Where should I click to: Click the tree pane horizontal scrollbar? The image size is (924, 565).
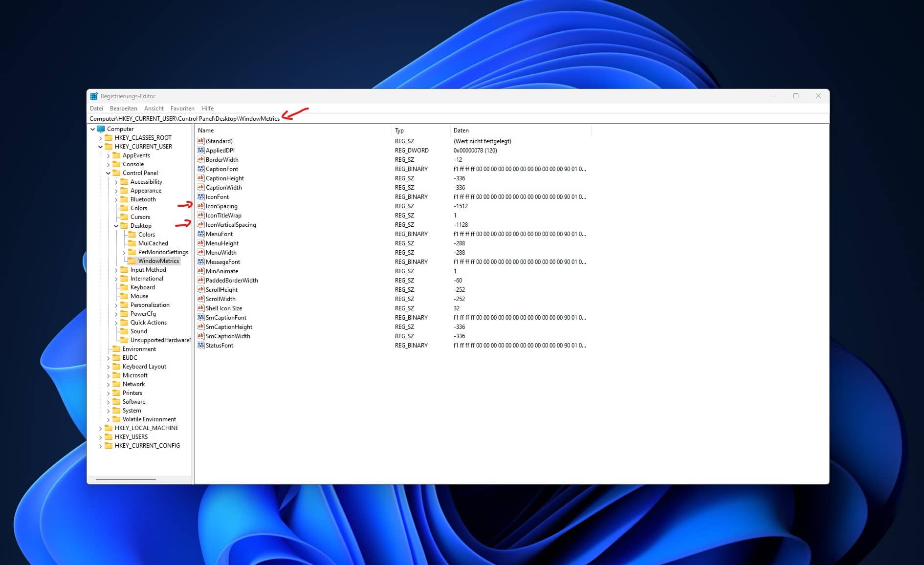tap(126, 479)
